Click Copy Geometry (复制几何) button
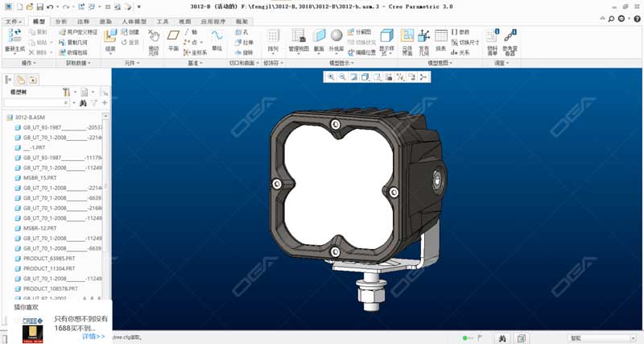 click(x=73, y=43)
